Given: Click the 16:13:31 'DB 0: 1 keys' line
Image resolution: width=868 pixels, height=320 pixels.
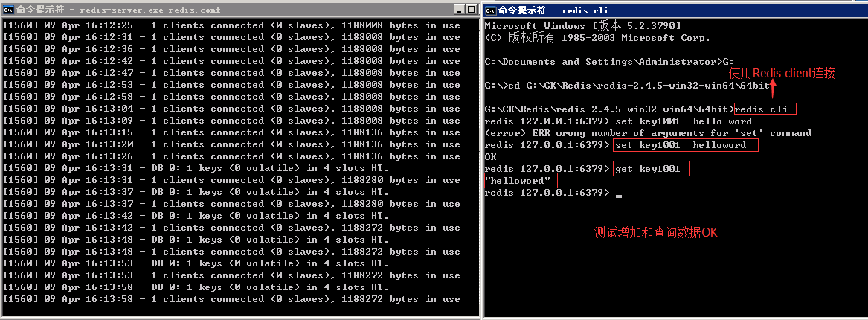Looking at the screenshot, I should pos(196,168).
